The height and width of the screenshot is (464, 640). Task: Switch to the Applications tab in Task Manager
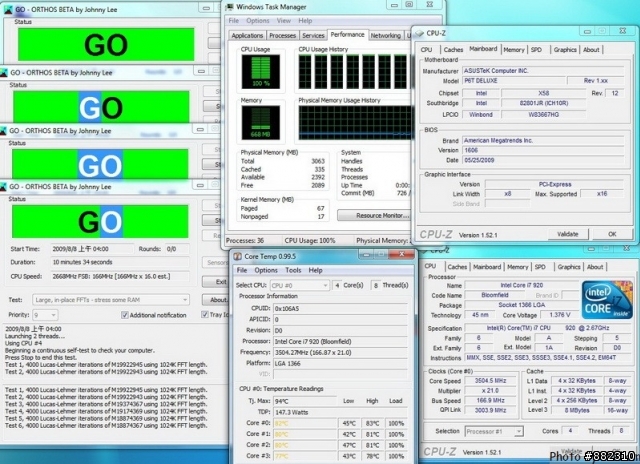click(x=247, y=36)
